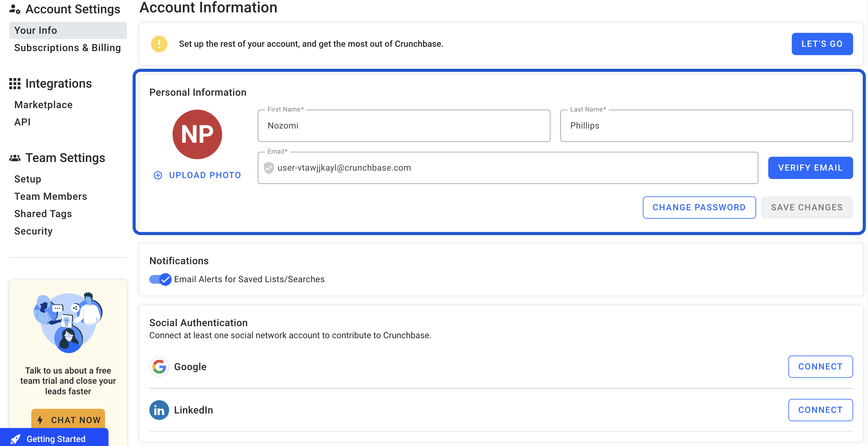This screenshot has width=868, height=446.
Task: Click the LinkedIn logo icon
Action: pos(159,410)
